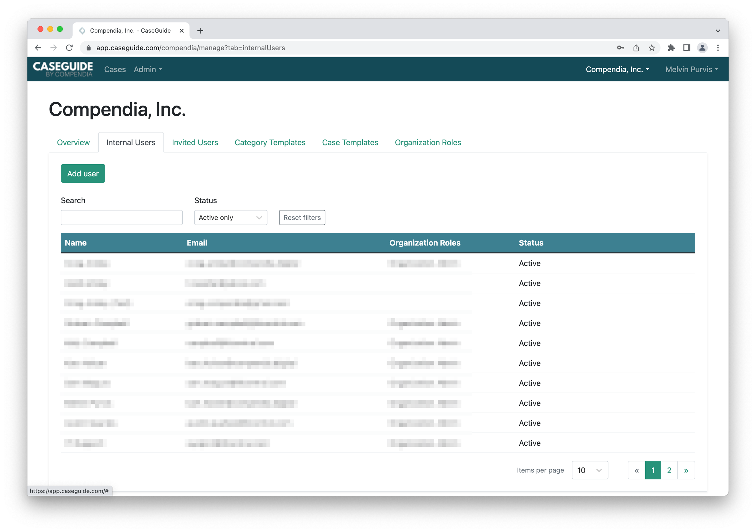
Task: Bookmark this page with the star icon
Action: [x=652, y=48]
